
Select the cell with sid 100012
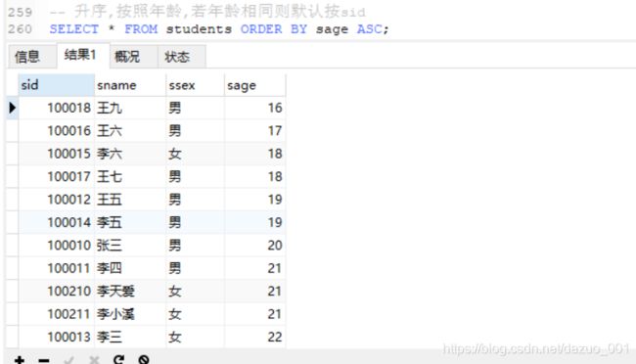56,200
